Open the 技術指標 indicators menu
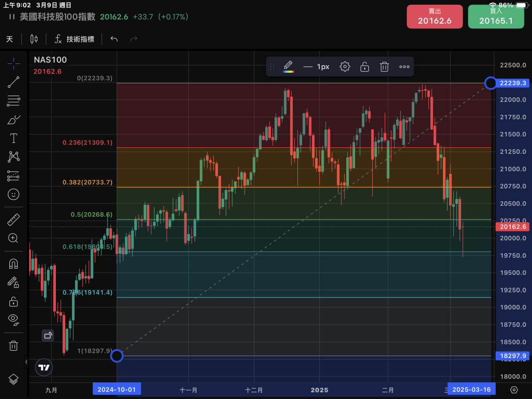Screen dimensions: 532x399 pyautogui.click(x=74, y=39)
